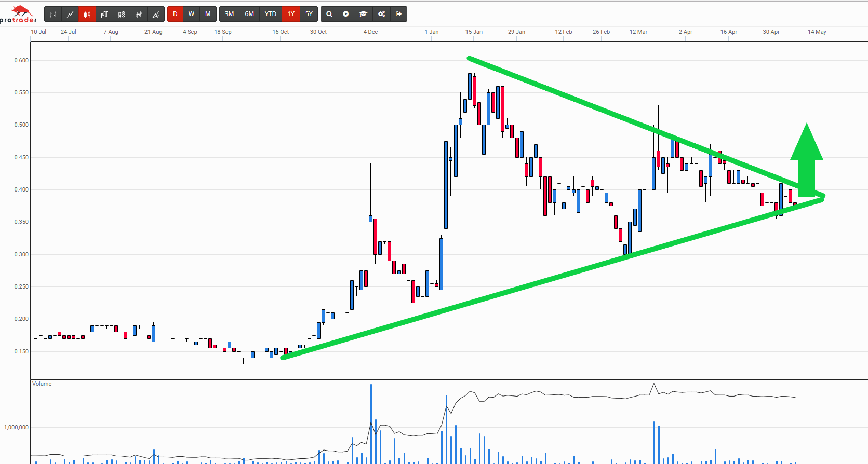
Task: Select the candlestick chart style
Action: [87, 14]
